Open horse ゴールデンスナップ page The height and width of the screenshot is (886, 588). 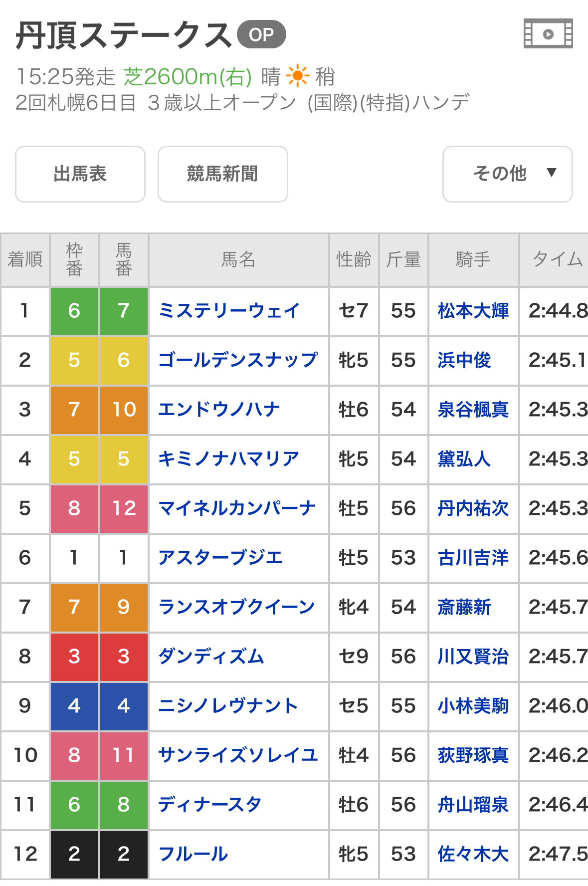(x=237, y=360)
